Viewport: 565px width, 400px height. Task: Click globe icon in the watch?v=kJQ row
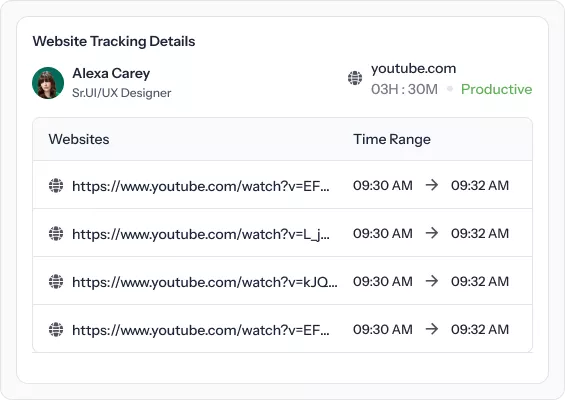[x=56, y=281]
